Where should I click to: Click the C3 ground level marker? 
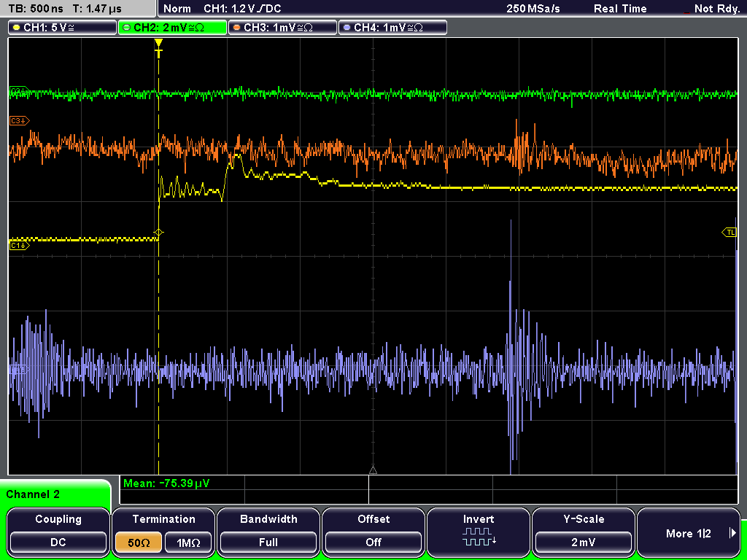tap(20, 121)
